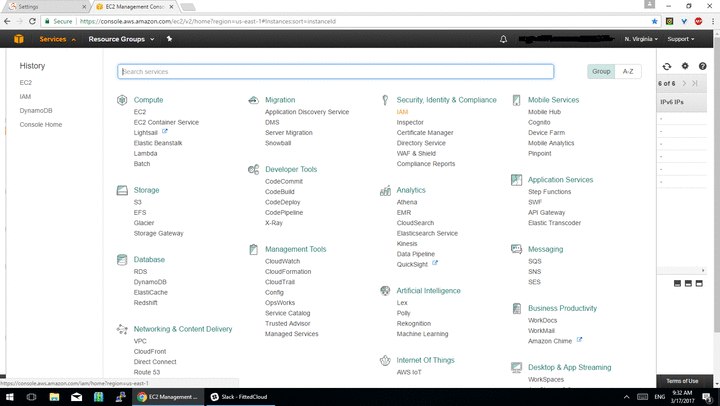Open the N. Virginia region selector
This screenshot has width=720, height=406.
coord(640,39)
